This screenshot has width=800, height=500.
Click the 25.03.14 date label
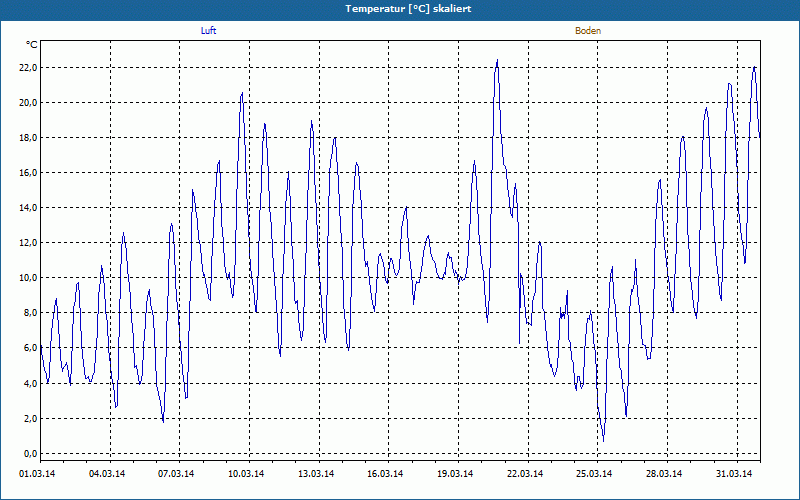[594, 474]
